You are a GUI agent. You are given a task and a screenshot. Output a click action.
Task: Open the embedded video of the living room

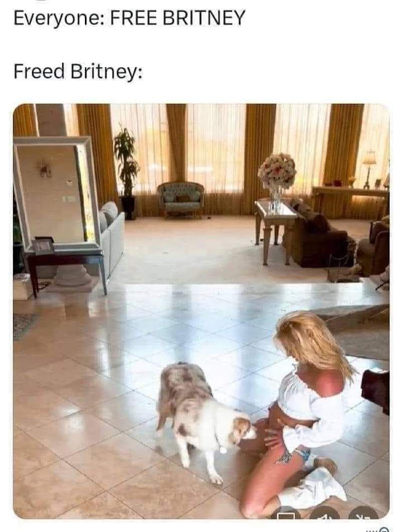201,311
